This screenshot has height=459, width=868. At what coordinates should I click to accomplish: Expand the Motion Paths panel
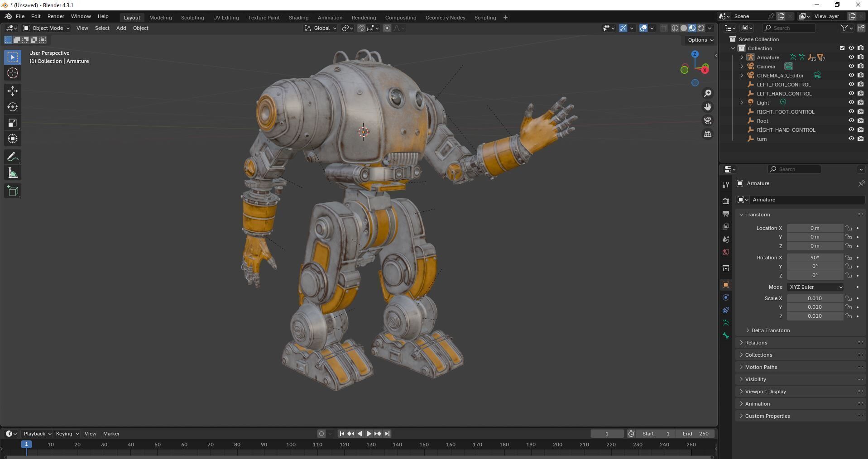click(761, 367)
